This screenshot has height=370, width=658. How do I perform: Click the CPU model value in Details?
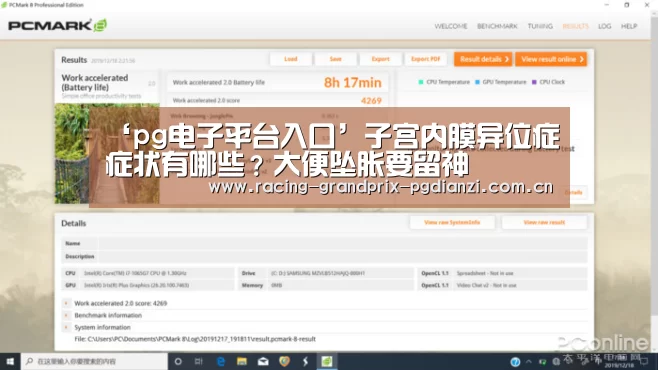(x=135, y=273)
